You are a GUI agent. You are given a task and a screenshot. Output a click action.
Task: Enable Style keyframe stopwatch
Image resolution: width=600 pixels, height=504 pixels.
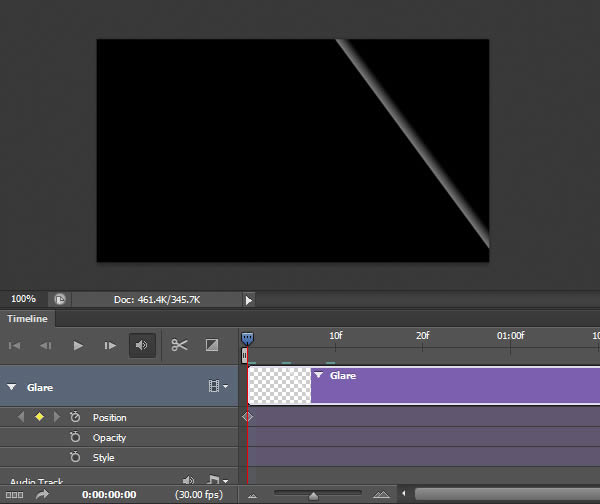point(75,457)
